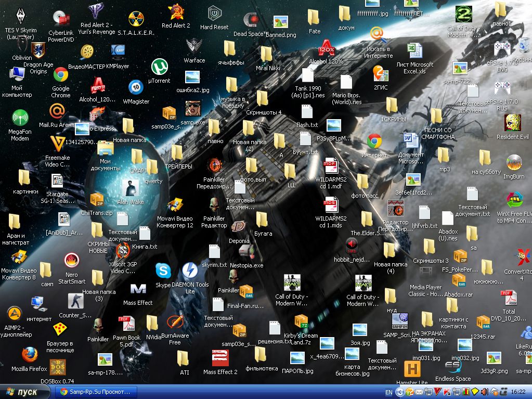Open the Fate folder
Image resolution: width=532 pixels, height=399 pixels.
point(314,18)
